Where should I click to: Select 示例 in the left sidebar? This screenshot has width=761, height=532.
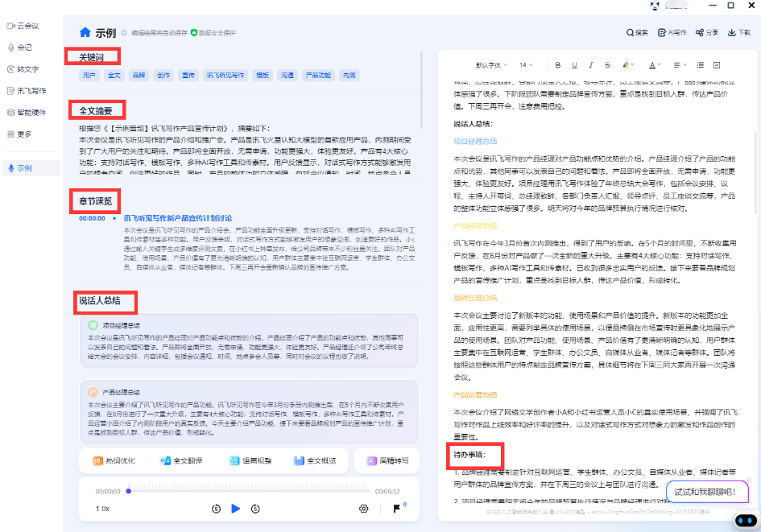[x=31, y=168]
